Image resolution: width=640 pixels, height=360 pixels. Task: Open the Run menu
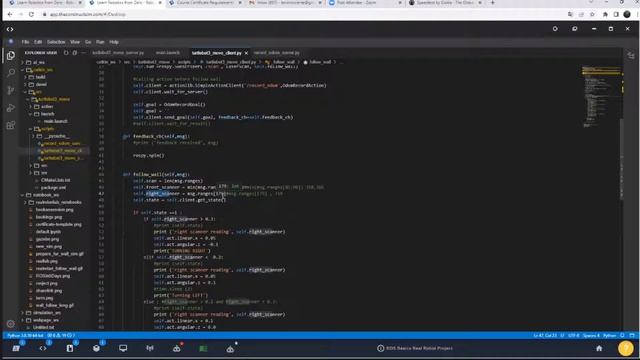point(100,42)
